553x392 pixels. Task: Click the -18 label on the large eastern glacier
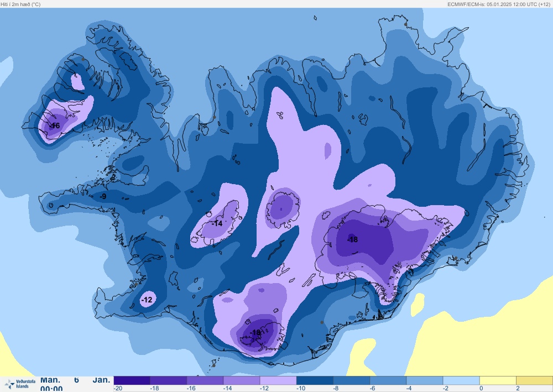coord(353,240)
